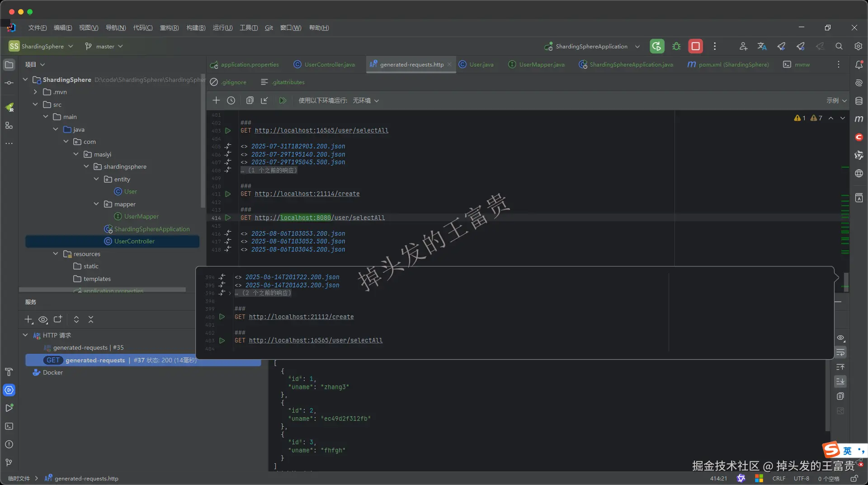Go to line via 414:21 position indicator
This screenshot has width=868, height=485.
(x=718, y=478)
